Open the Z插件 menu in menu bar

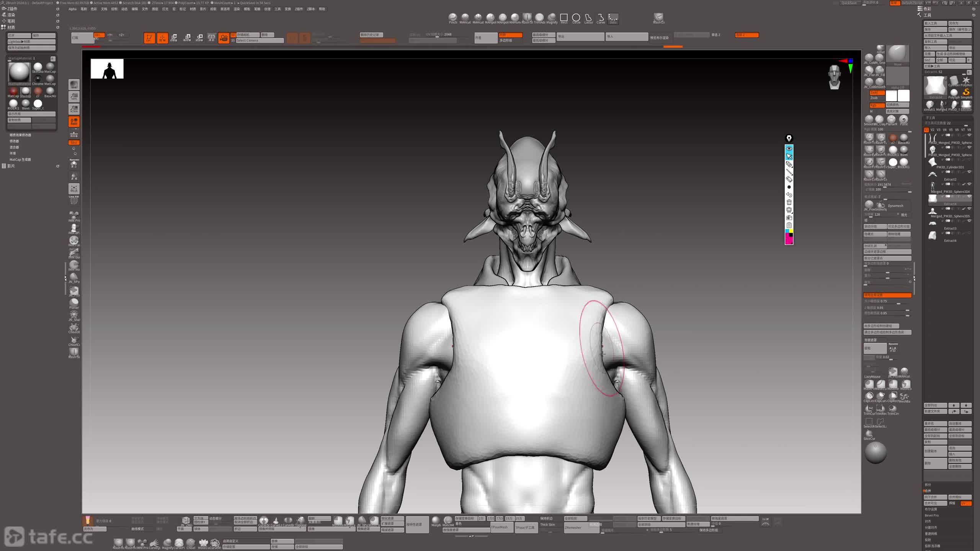coord(299,9)
